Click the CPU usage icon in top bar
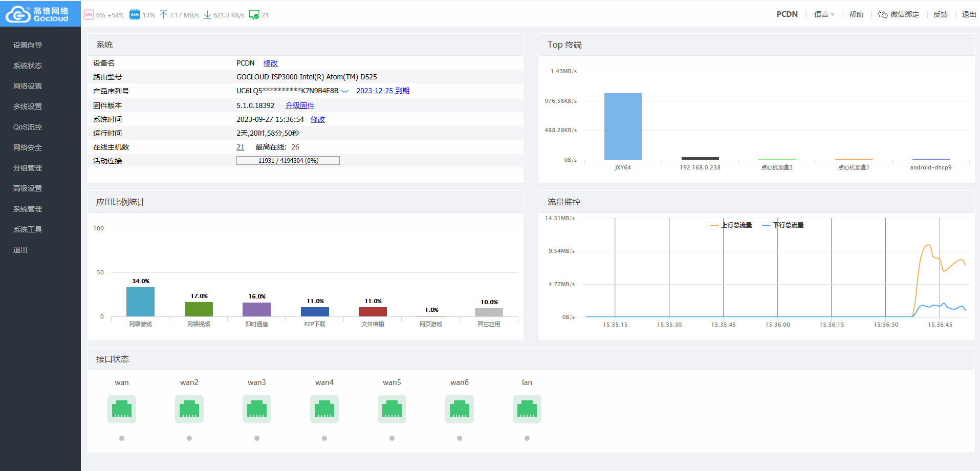This screenshot has width=980, height=471. tap(89, 15)
